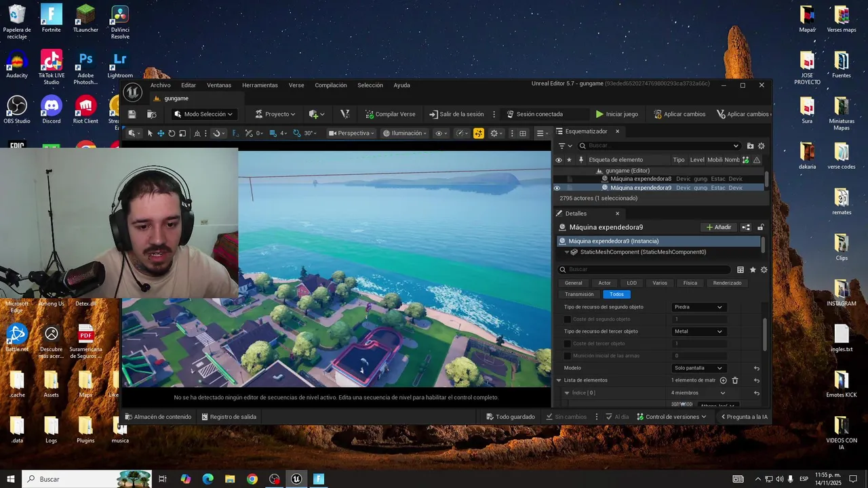Open the viewport settings gear dropdown
868x488 pixels.
pyautogui.click(x=496, y=134)
